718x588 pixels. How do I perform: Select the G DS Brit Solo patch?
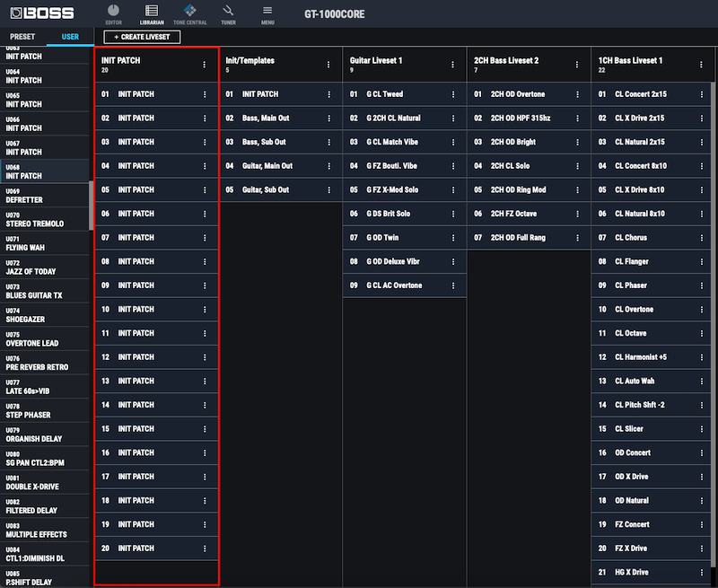[x=405, y=214]
